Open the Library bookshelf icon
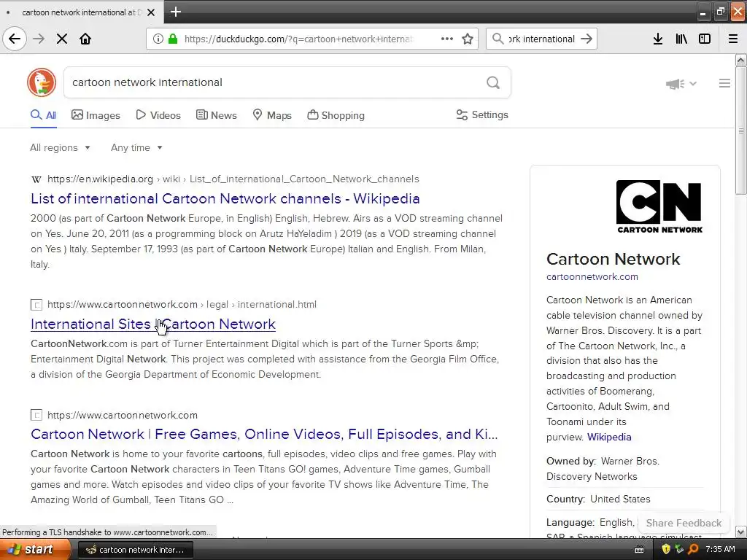Image resolution: width=747 pixels, height=560 pixels. [681, 39]
